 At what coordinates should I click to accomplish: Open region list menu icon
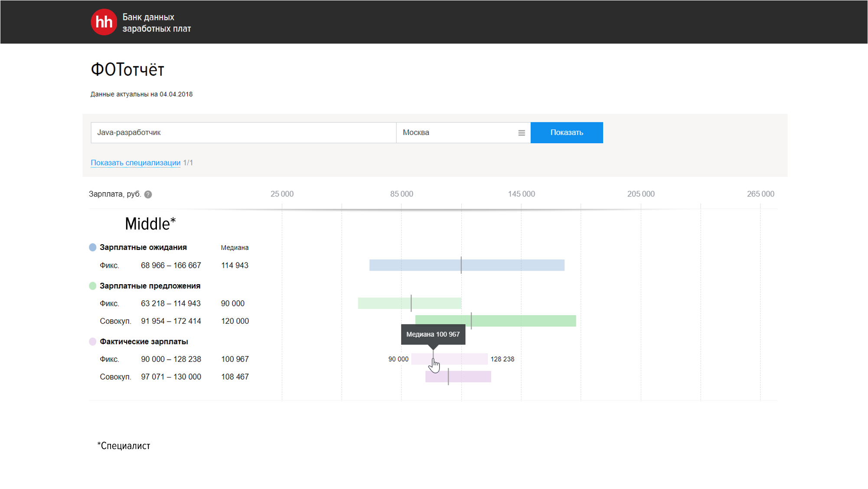521,133
